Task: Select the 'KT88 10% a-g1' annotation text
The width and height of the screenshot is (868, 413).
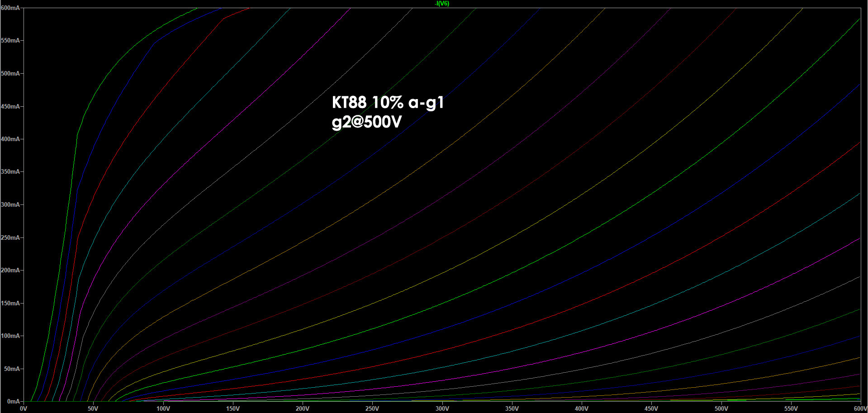Action: coord(388,103)
